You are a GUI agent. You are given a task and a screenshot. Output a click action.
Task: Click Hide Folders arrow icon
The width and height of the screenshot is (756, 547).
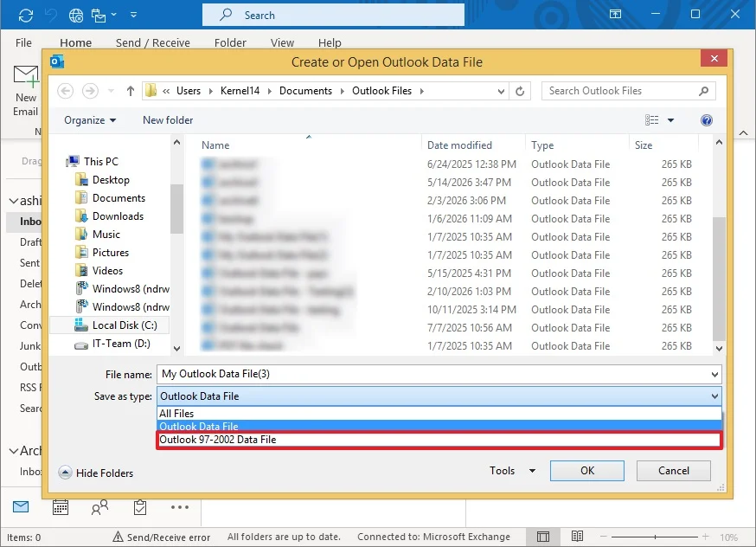65,473
